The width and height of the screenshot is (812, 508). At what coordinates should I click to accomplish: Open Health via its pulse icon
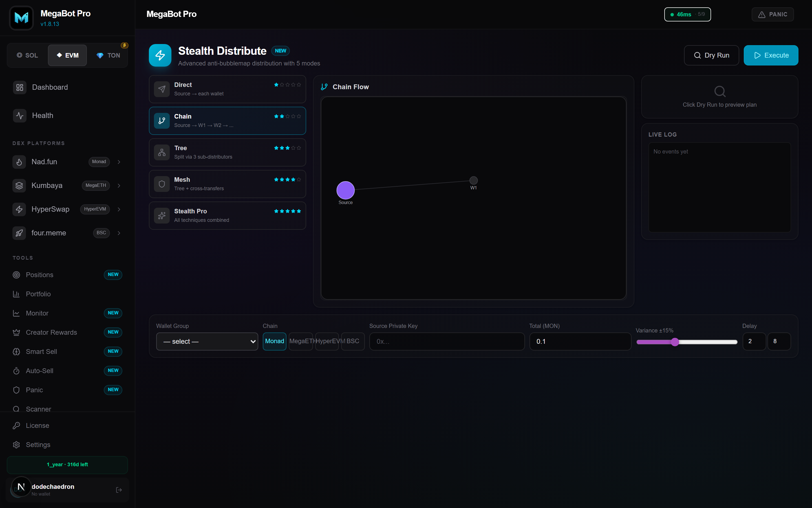(20, 116)
